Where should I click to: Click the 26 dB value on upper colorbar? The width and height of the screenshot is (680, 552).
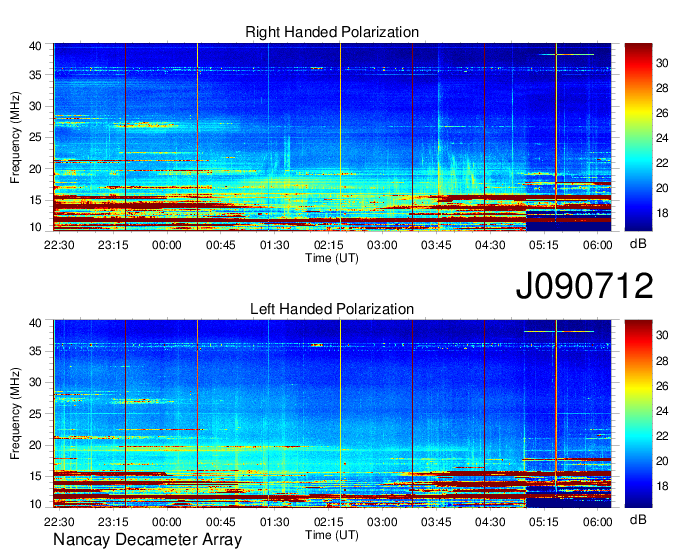(x=662, y=113)
